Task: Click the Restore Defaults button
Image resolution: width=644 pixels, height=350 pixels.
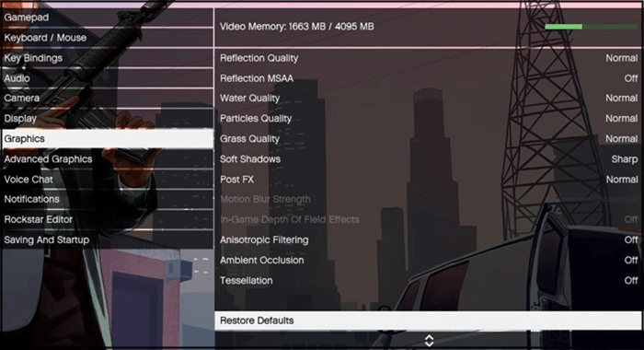Action: point(428,321)
